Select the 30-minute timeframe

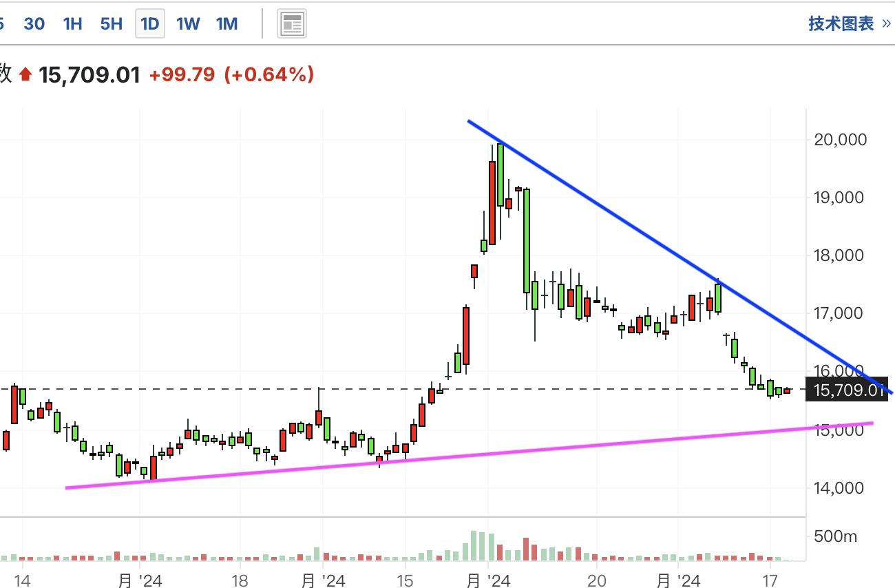coord(34,24)
